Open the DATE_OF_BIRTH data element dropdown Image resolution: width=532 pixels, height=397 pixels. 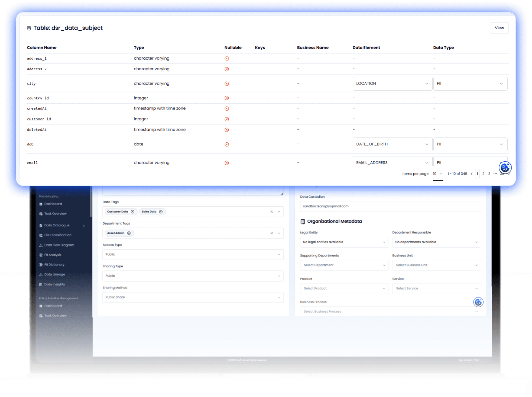pos(392,144)
